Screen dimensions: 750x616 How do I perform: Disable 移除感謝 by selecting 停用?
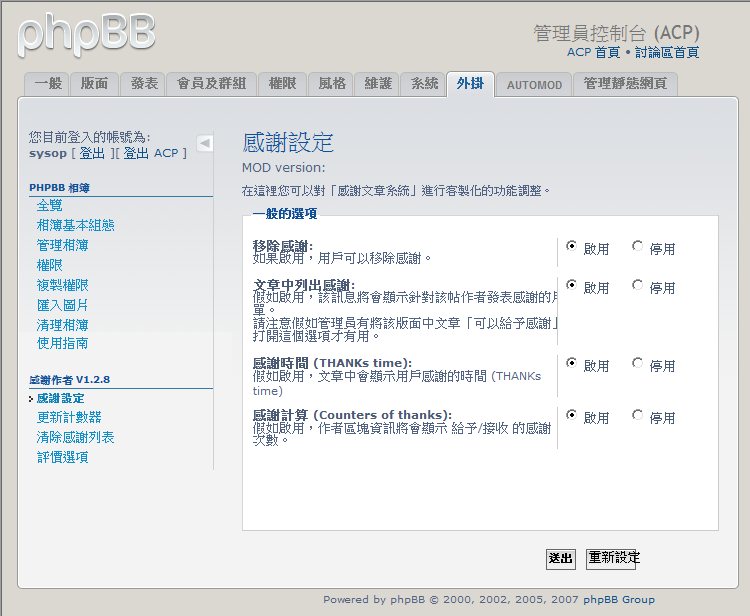coord(638,246)
